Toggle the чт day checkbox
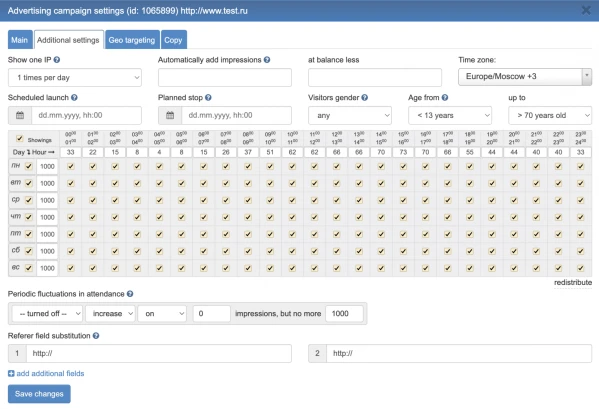Image resolution: width=599 pixels, height=409 pixels. pyautogui.click(x=29, y=217)
